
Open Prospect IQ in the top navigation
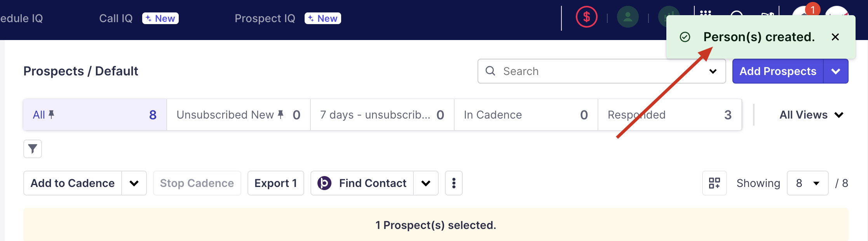265,18
